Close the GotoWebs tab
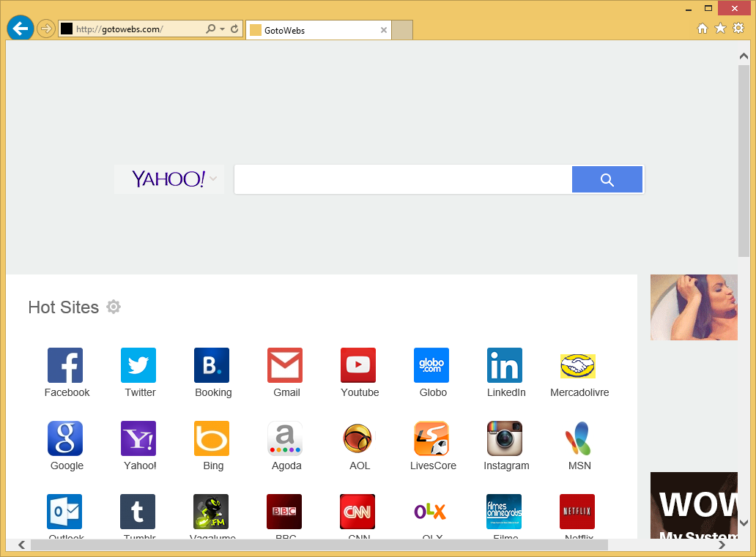The width and height of the screenshot is (756, 557). click(384, 30)
